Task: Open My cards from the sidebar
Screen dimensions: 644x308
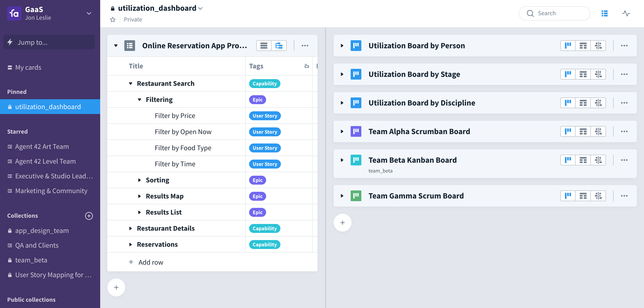Action: (x=28, y=67)
